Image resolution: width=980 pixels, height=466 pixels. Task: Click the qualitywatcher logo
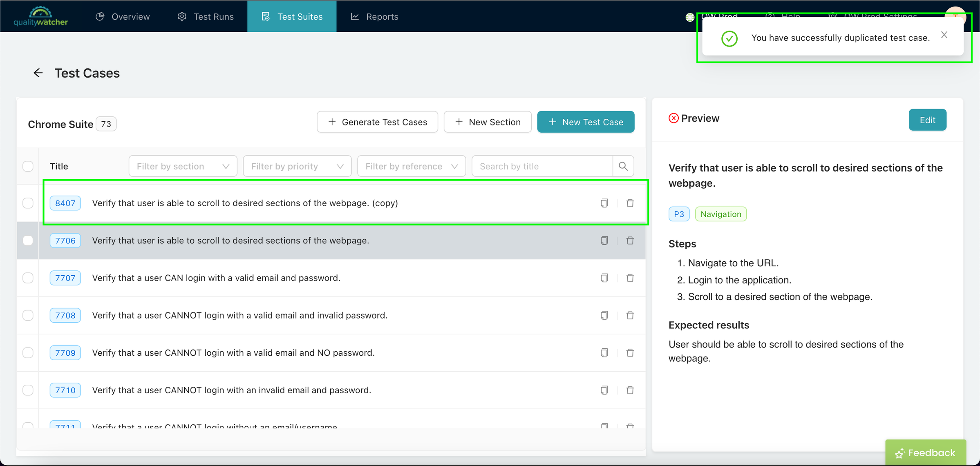click(x=40, y=16)
